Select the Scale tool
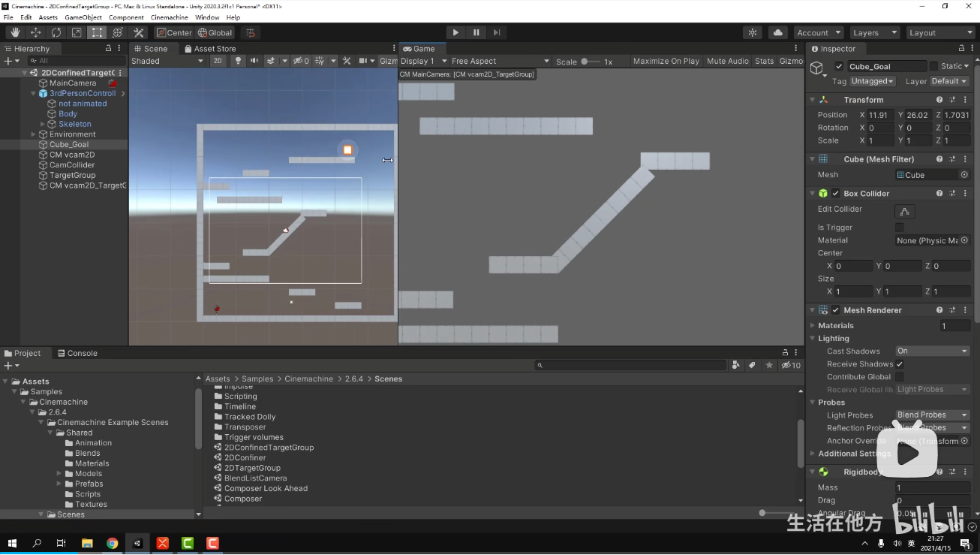Screen dimensions: 980x555 77,32
